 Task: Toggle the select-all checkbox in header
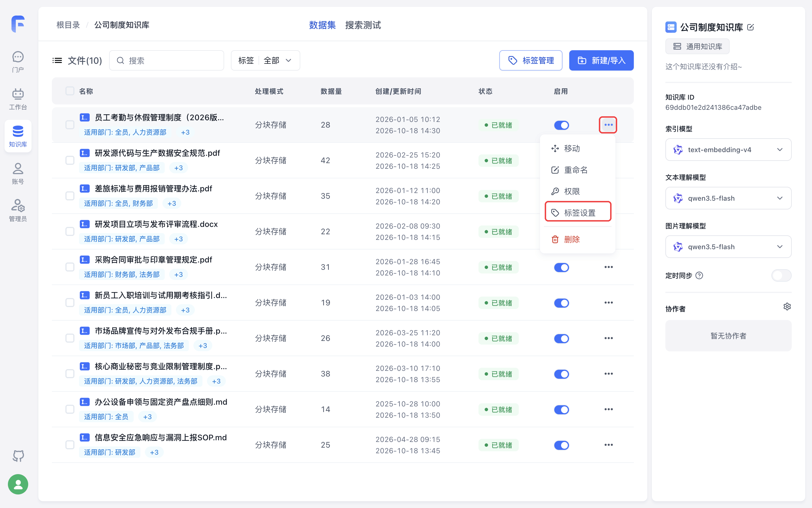[x=70, y=91]
